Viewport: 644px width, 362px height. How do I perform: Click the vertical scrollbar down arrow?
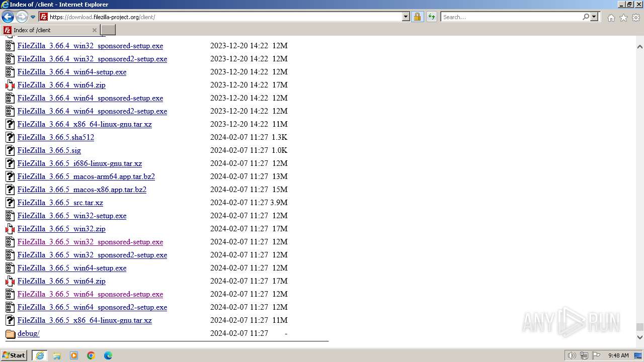coord(639,337)
